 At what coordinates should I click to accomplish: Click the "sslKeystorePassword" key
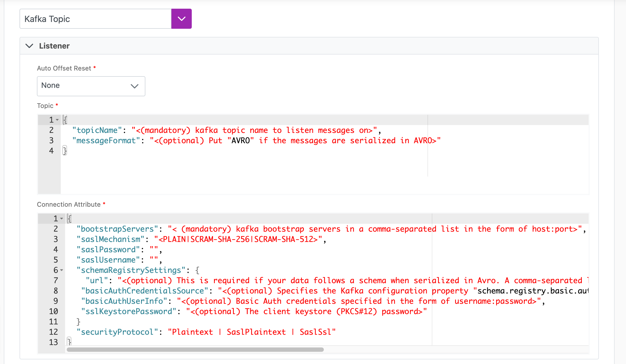click(129, 311)
